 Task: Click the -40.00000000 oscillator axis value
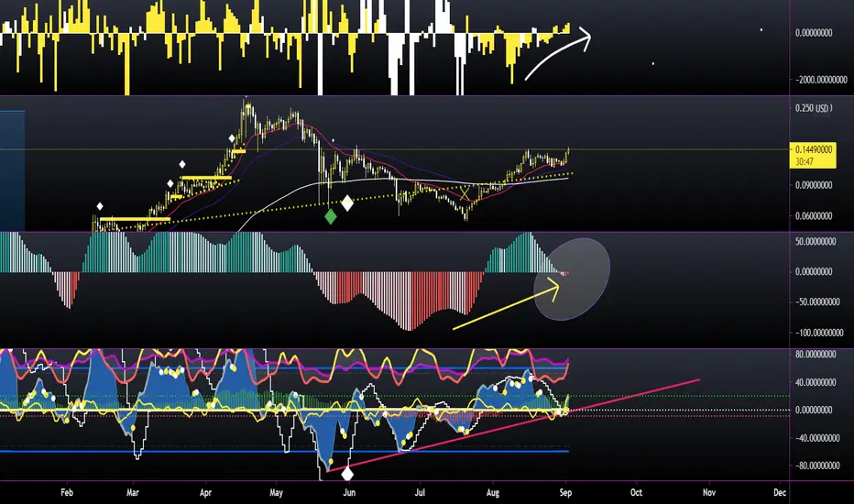pos(817,438)
